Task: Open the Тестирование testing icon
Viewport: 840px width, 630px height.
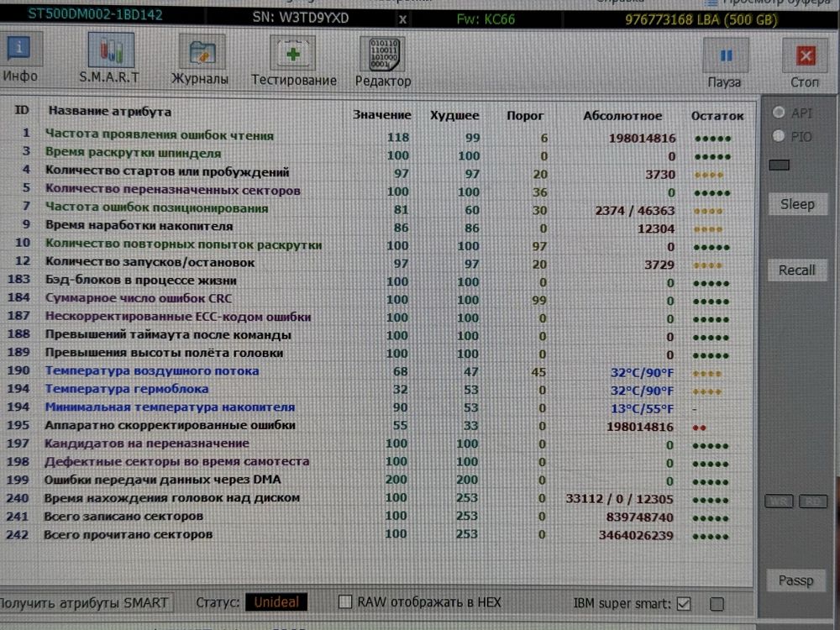Action: pyautogui.click(x=292, y=54)
